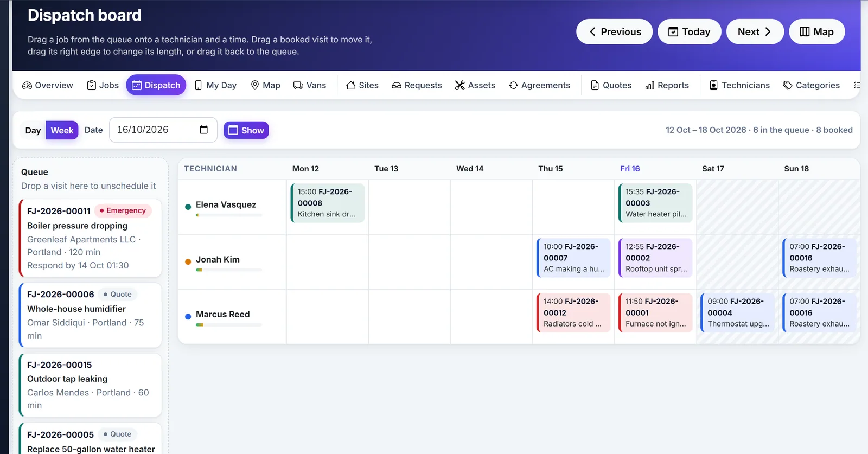Jump to Today
This screenshot has height=454, width=868.
click(689, 31)
